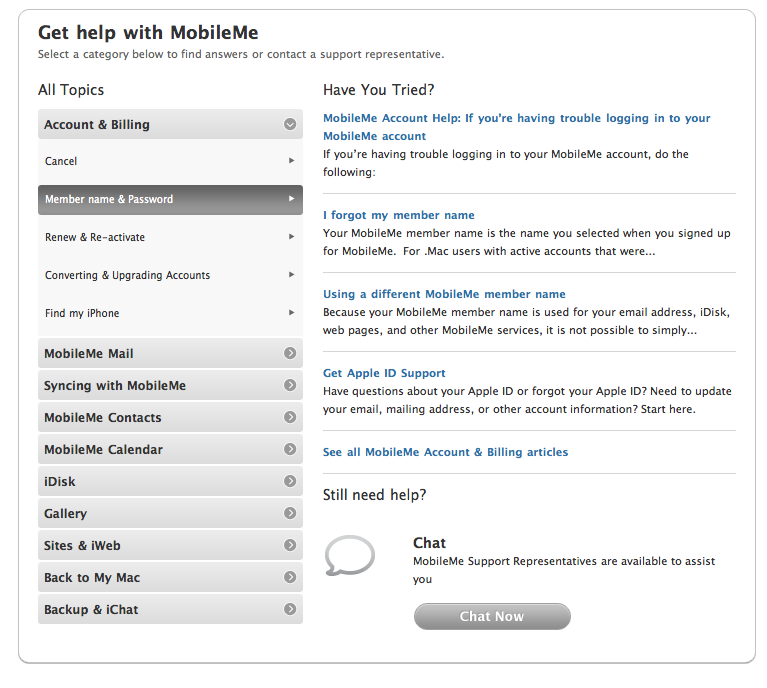The height and width of the screenshot is (688, 767).
Task: Click the iDisk circular arrow icon
Action: pyautogui.click(x=290, y=481)
